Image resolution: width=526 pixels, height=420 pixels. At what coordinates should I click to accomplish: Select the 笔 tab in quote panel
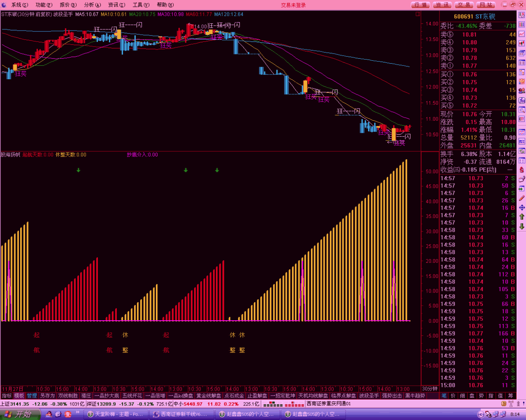443,396
